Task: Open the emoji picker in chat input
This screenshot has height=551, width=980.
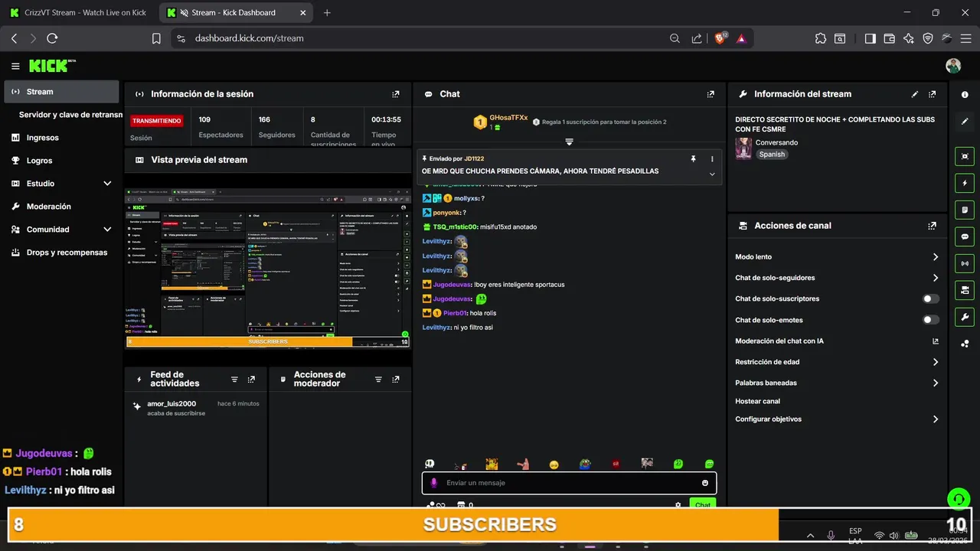Action: pyautogui.click(x=705, y=483)
